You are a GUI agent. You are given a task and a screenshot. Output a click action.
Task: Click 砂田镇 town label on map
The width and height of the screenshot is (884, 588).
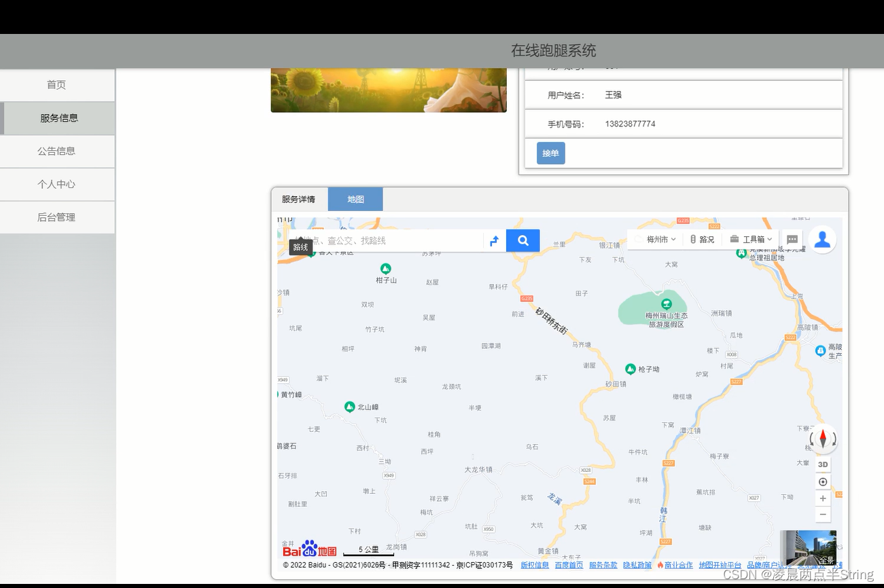(616, 384)
